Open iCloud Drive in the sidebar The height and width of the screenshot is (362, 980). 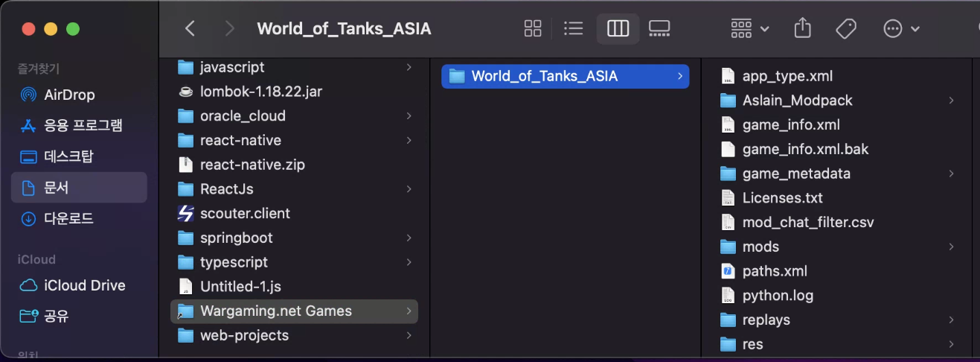pos(79,285)
